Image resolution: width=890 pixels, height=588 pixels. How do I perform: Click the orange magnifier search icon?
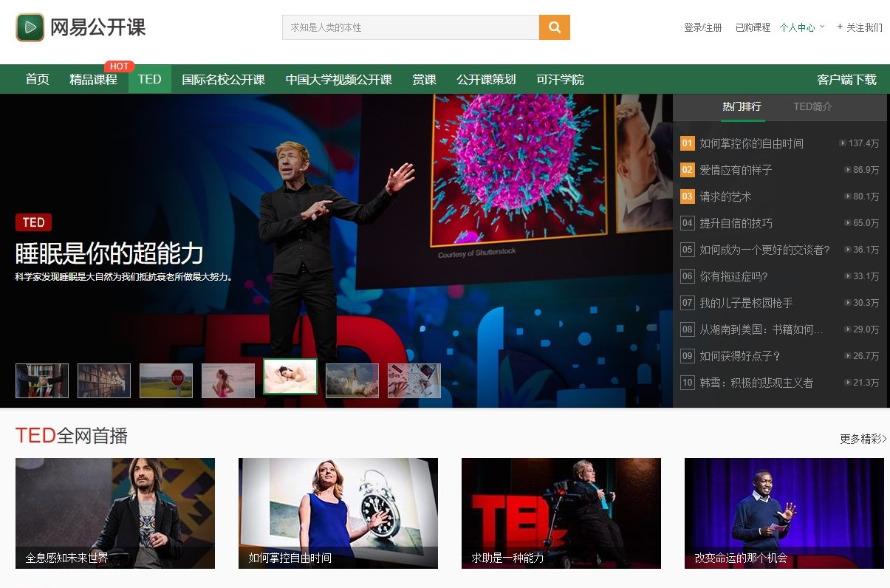552,26
